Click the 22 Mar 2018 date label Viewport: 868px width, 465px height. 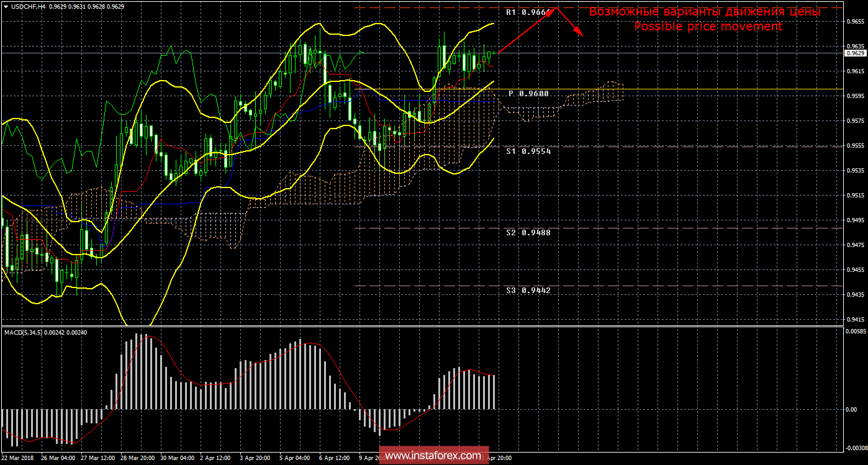(18, 458)
